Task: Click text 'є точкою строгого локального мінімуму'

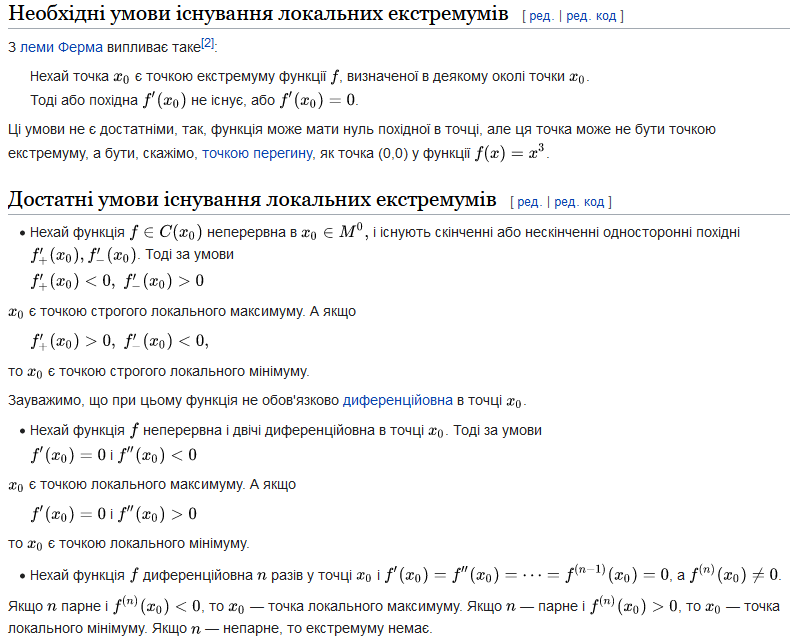Action: tap(177, 371)
